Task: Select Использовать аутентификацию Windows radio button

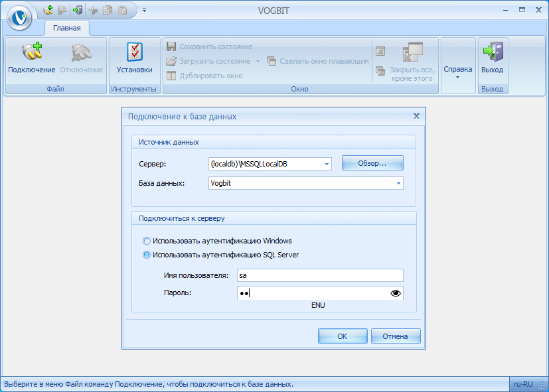Action: (x=146, y=241)
